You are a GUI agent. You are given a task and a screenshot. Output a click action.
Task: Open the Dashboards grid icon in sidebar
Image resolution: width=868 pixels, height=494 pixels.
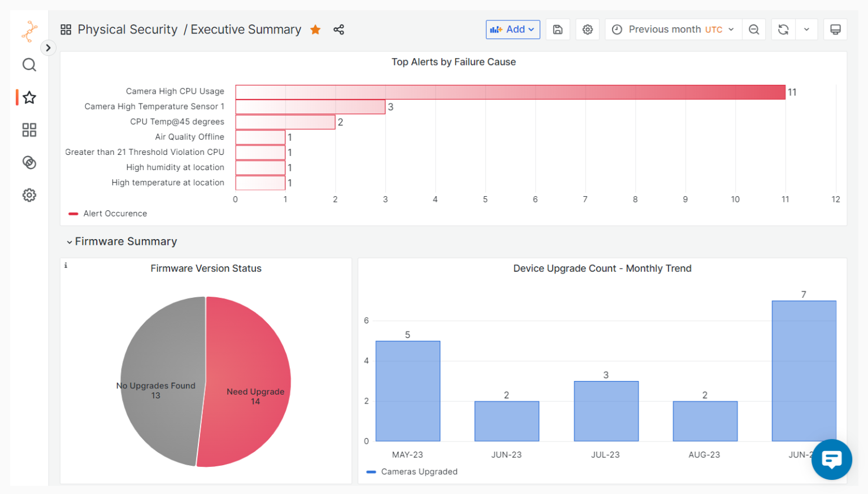coord(29,130)
